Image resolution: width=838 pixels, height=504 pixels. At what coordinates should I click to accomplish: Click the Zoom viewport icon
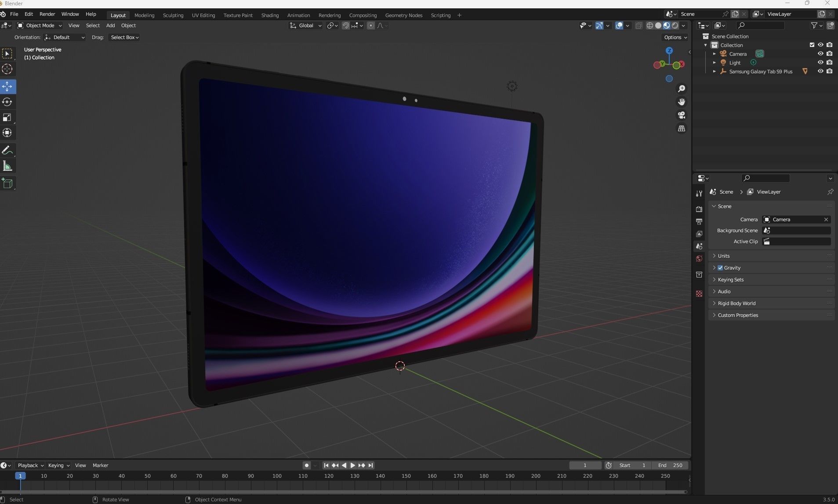pyautogui.click(x=682, y=89)
